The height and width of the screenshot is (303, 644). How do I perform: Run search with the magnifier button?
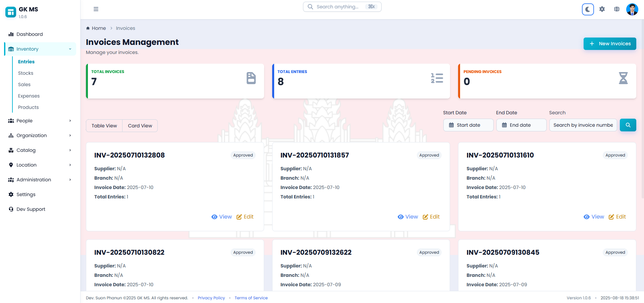(628, 125)
